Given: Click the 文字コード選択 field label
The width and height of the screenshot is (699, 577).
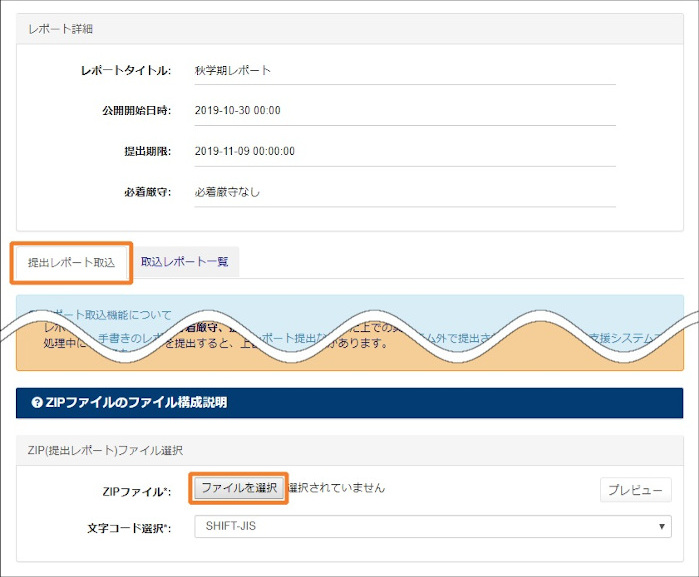Looking at the screenshot, I should (x=129, y=526).
